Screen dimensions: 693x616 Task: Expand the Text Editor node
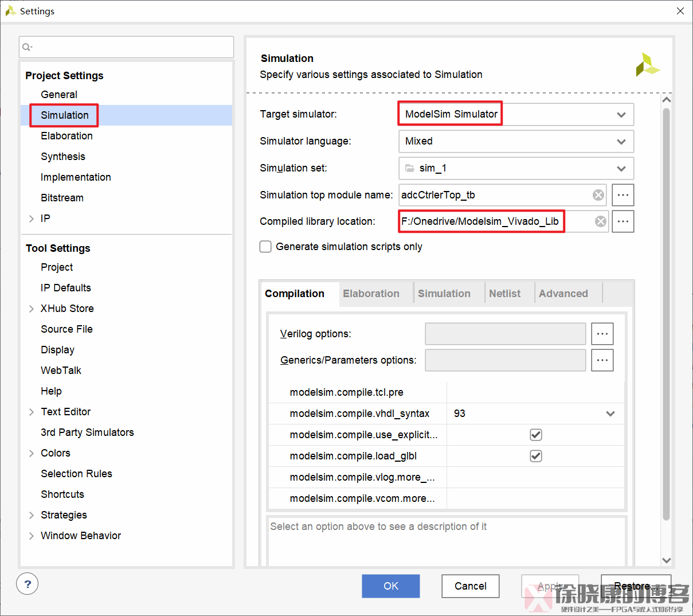tap(32, 412)
